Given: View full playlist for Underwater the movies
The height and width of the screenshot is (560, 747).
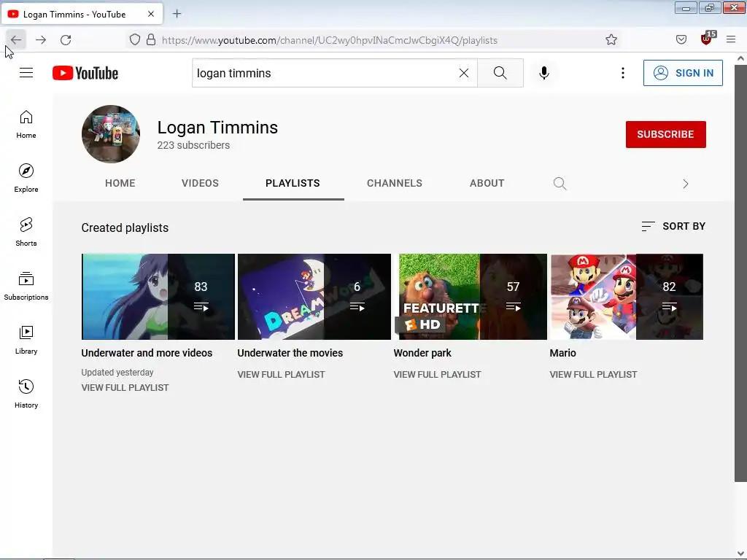Looking at the screenshot, I should click(x=281, y=375).
